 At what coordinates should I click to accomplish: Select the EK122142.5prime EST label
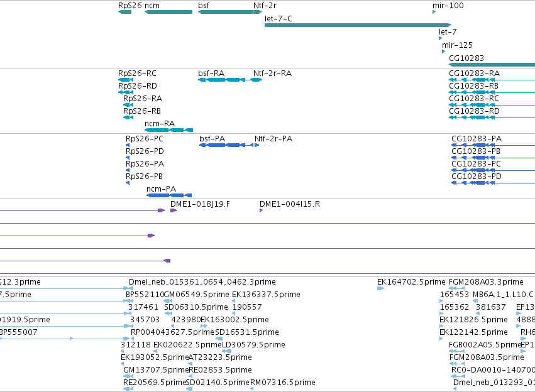(x=473, y=332)
